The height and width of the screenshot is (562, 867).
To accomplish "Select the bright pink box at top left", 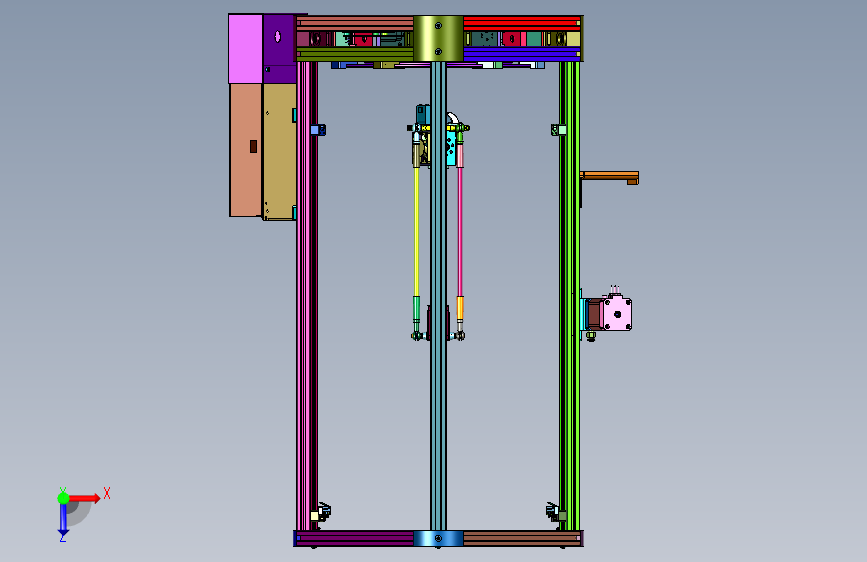I will [246, 49].
